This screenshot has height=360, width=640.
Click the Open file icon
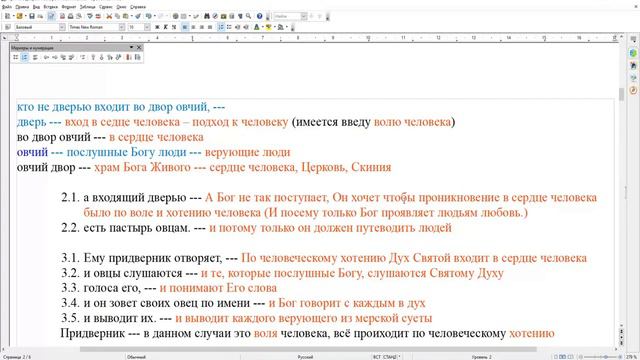click(19, 16)
